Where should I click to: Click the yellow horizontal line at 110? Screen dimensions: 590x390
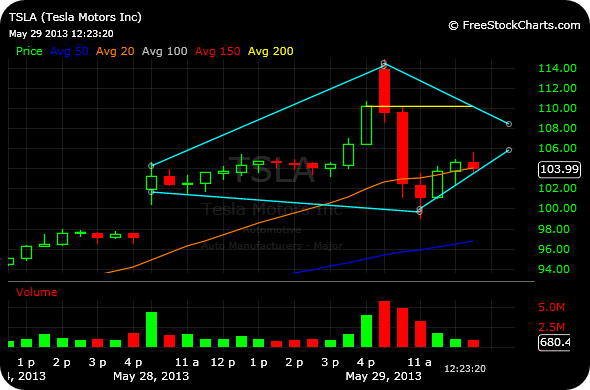pyautogui.click(x=419, y=107)
